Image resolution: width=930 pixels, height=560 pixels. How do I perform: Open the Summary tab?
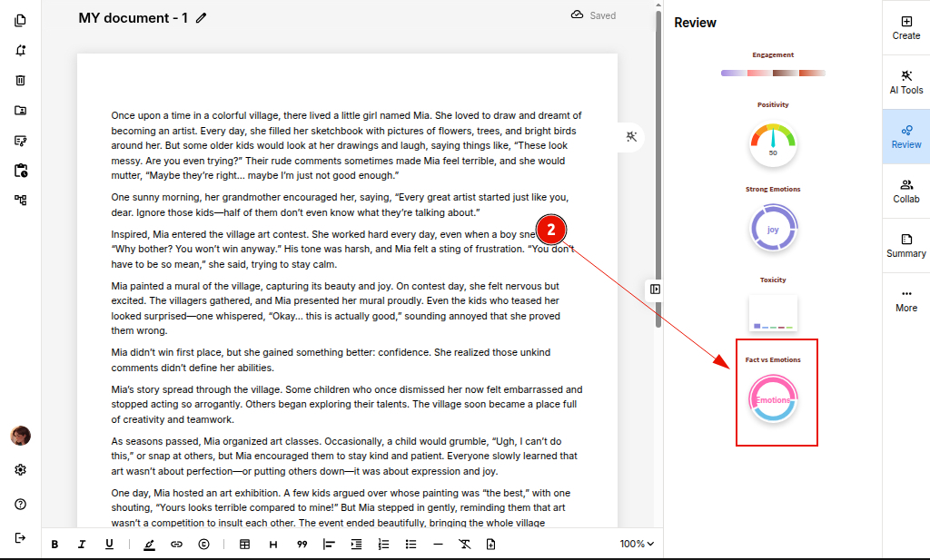(x=905, y=245)
